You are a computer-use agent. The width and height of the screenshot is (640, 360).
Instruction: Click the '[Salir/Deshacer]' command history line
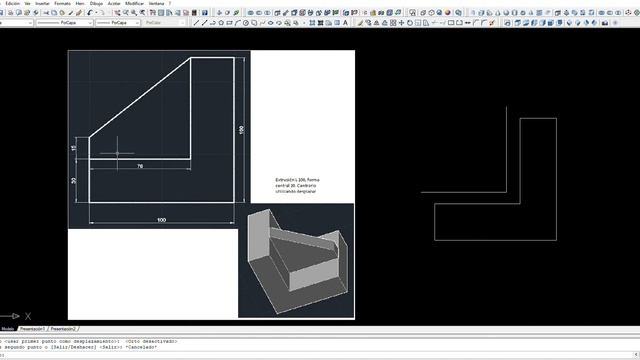[78, 347]
